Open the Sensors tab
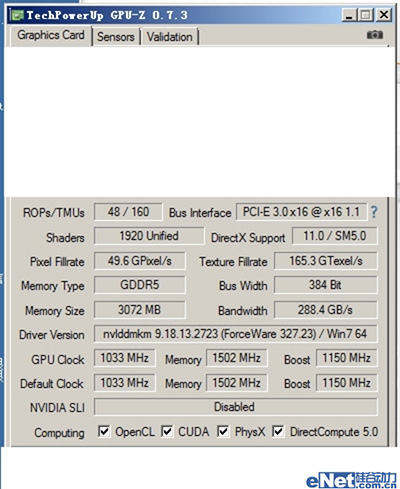This screenshot has height=489, width=400. [x=116, y=37]
